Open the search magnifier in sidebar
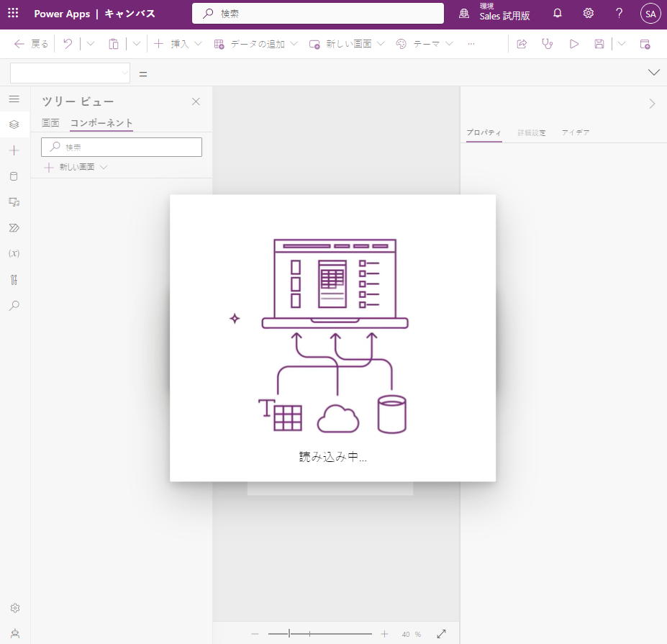This screenshot has height=644, width=667. [x=14, y=305]
